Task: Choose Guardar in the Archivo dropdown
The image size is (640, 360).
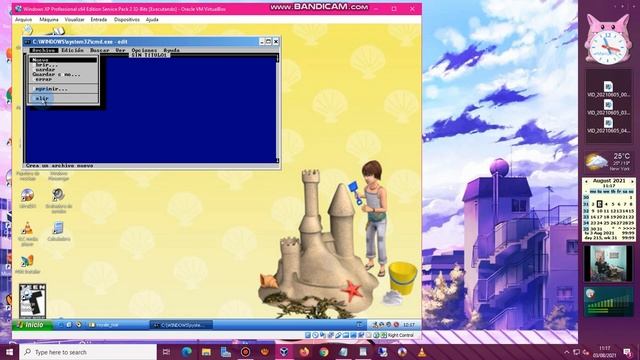Action: click(63, 70)
